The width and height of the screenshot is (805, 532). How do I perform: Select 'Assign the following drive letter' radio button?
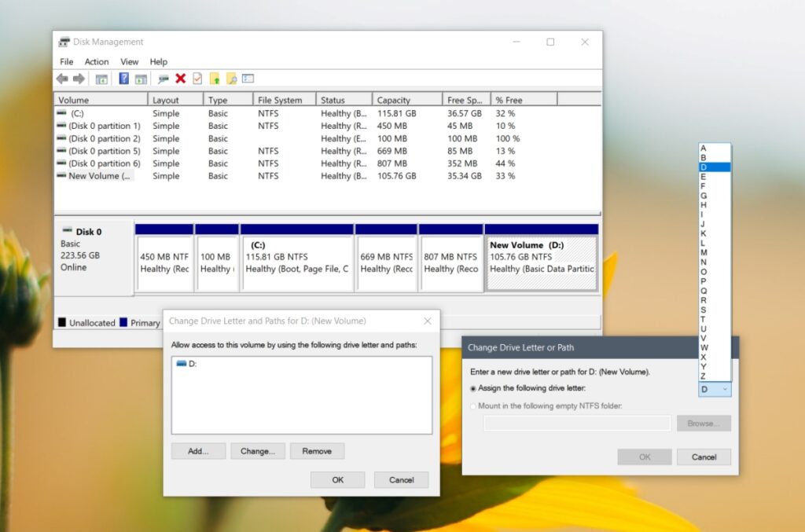472,388
